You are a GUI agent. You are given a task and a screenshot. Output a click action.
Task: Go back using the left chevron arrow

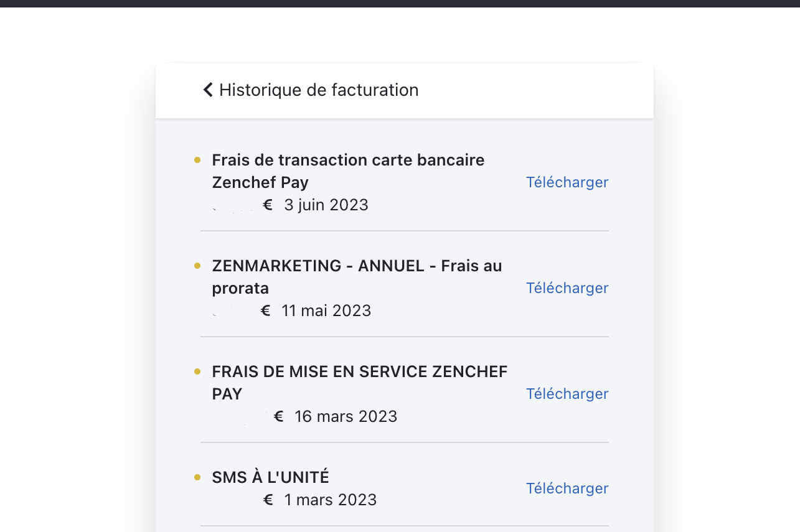point(208,90)
